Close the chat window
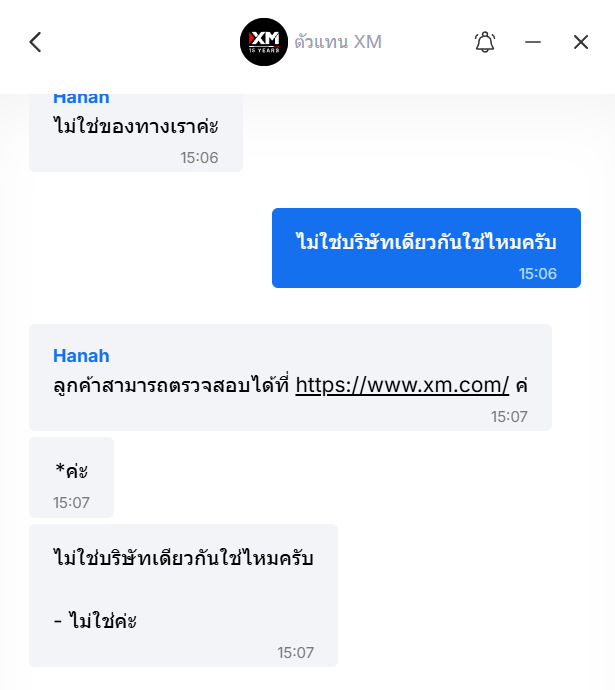Screen dimensions: 615x690 581,42
